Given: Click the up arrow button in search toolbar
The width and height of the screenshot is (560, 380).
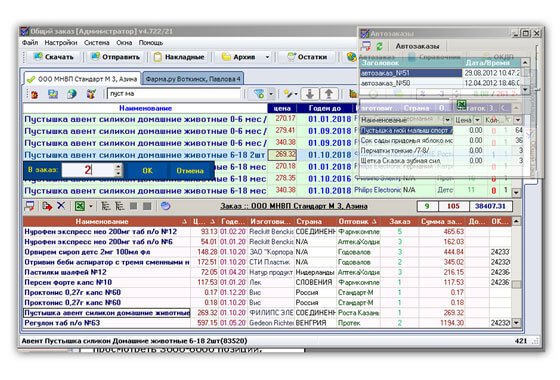Looking at the screenshot, I should point(329,94).
